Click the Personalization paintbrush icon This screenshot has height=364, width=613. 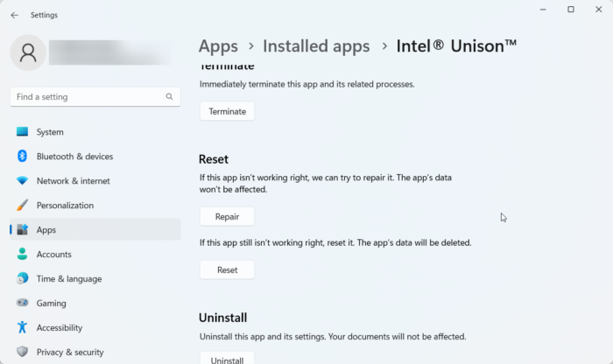(22, 206)
